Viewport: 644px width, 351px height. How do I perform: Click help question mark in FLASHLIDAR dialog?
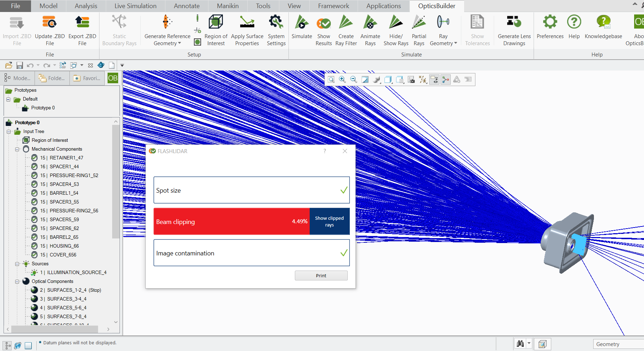tap(325, 151)
